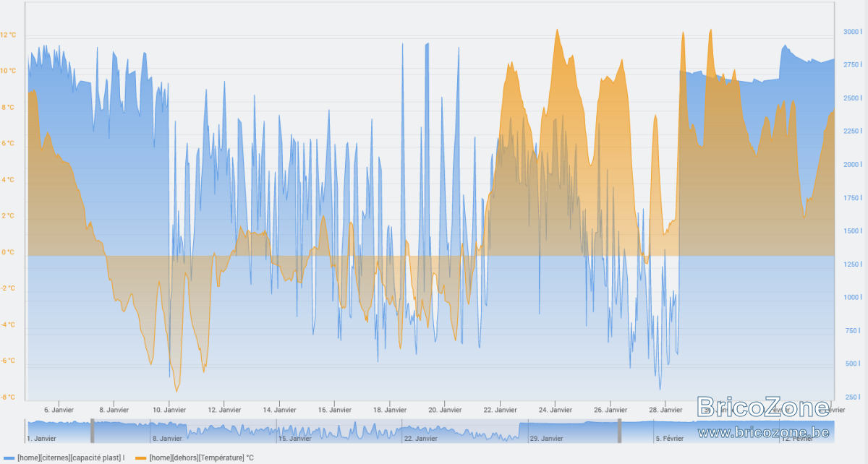Click x-axis label 12. Janvier
The image size is (868, 464).
pos(224,410)
